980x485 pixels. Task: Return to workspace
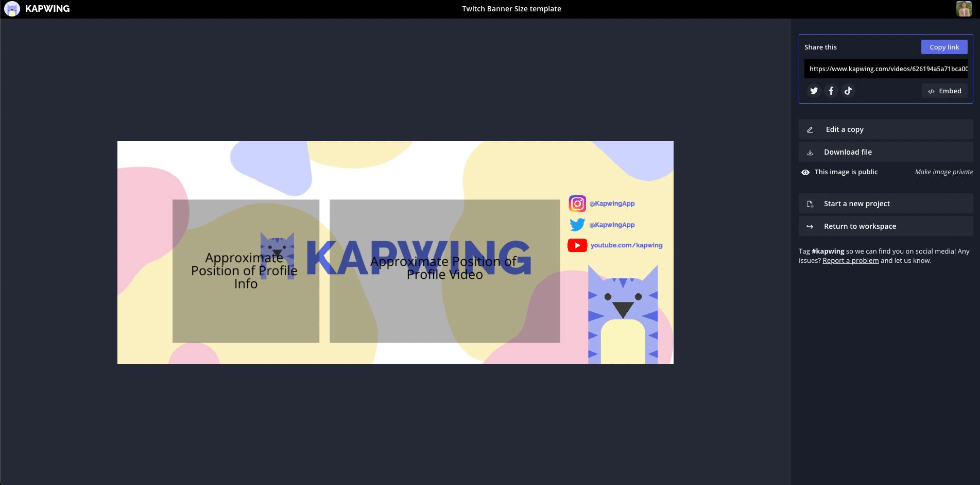pos(886,226)
